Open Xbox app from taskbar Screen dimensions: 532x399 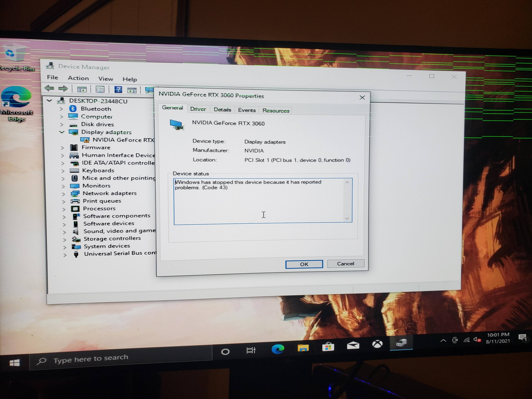377,344
